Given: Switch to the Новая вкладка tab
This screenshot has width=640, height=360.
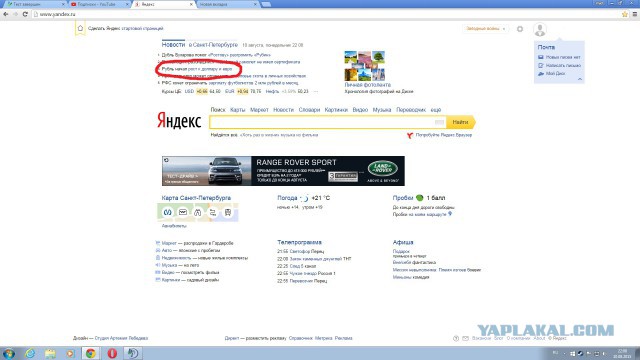Looking at the screenshot, I should coord(228,4).
